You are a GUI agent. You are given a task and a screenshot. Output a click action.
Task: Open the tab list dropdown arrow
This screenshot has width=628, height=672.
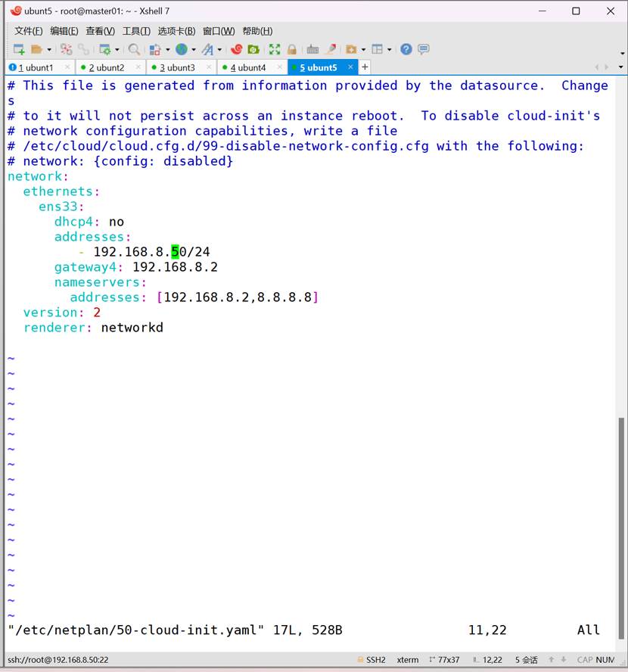tap(620, 67)
